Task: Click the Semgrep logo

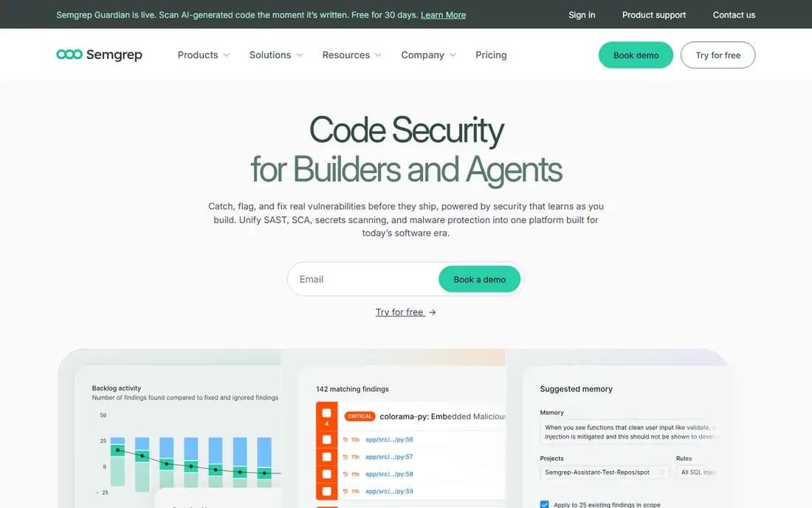Action: point(99,55)
